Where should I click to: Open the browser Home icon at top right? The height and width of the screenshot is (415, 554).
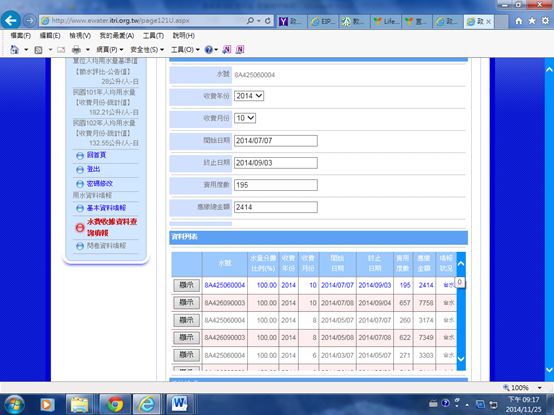518,21
